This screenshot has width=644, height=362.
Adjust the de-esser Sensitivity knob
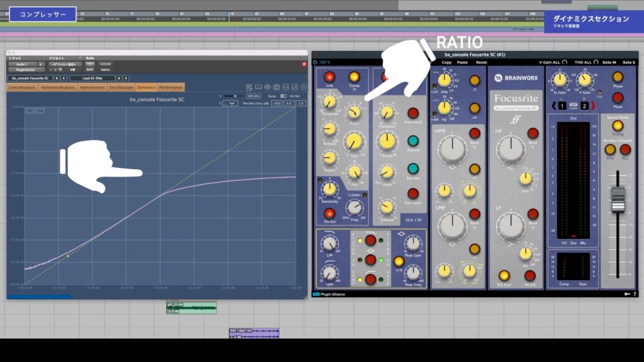(x=329, y=189)
